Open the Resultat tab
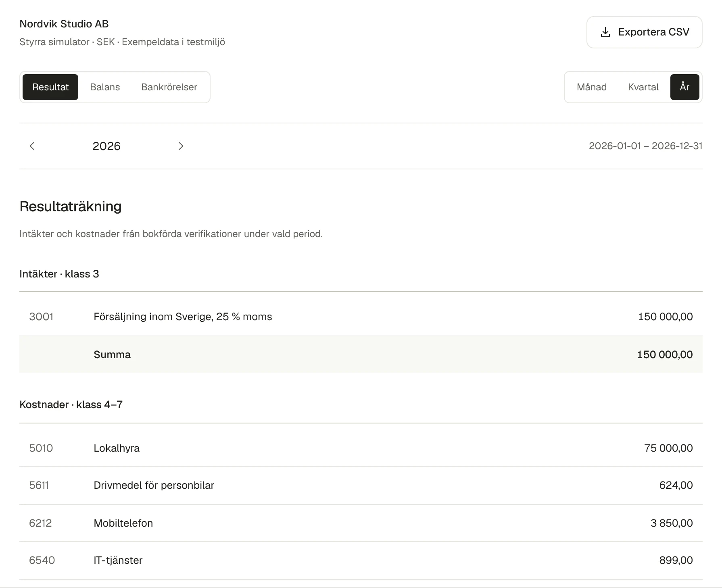Image resolution: width=722 pixels, height=588 pixels. coord(50,87)
